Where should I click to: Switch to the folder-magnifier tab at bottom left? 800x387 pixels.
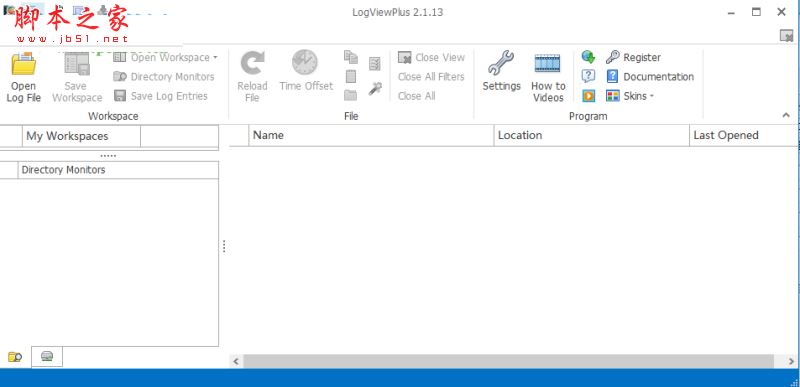coord(15,357)
